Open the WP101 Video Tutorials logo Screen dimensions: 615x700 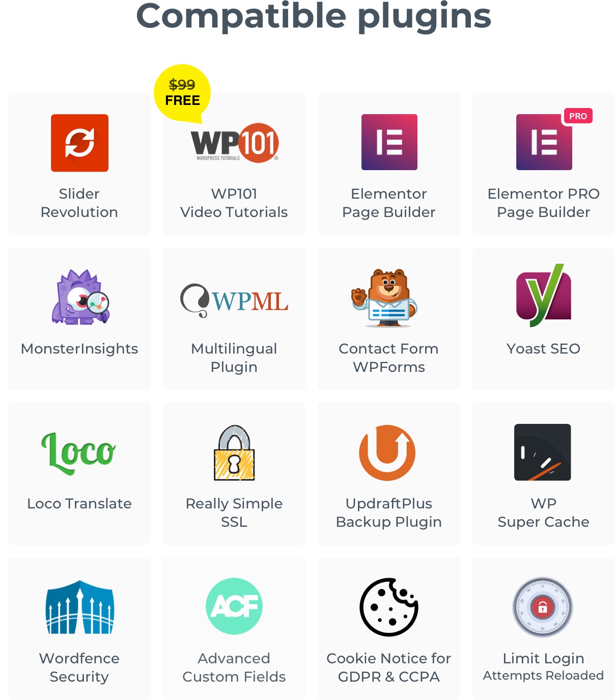tap(235, 143)
